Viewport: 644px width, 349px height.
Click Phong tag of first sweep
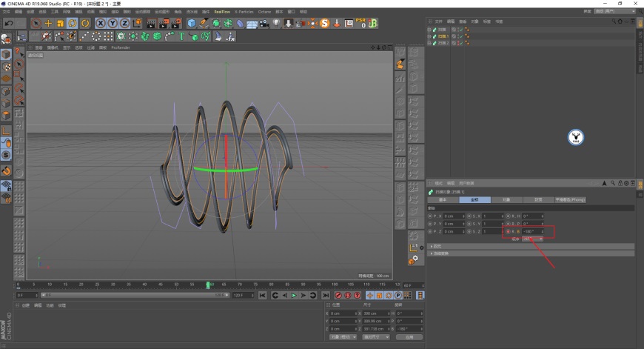click(x=467, y=30)
